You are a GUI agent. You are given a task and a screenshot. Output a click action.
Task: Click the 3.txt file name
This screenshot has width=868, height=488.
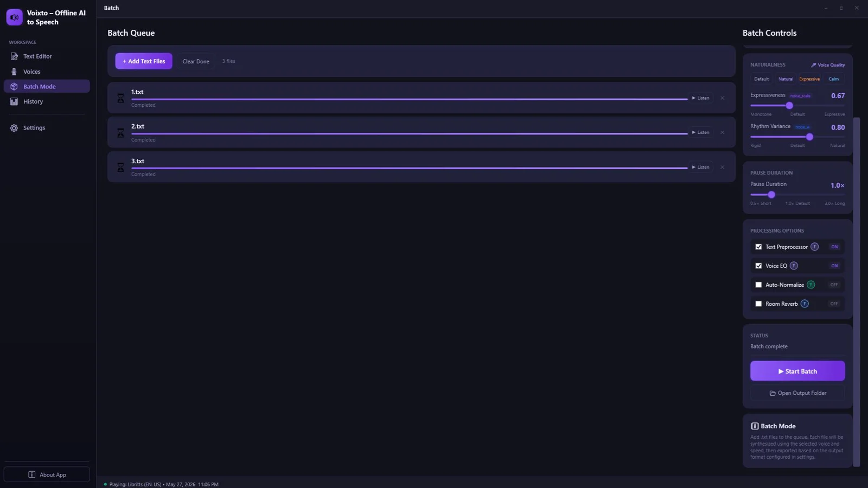coord(138,161)
